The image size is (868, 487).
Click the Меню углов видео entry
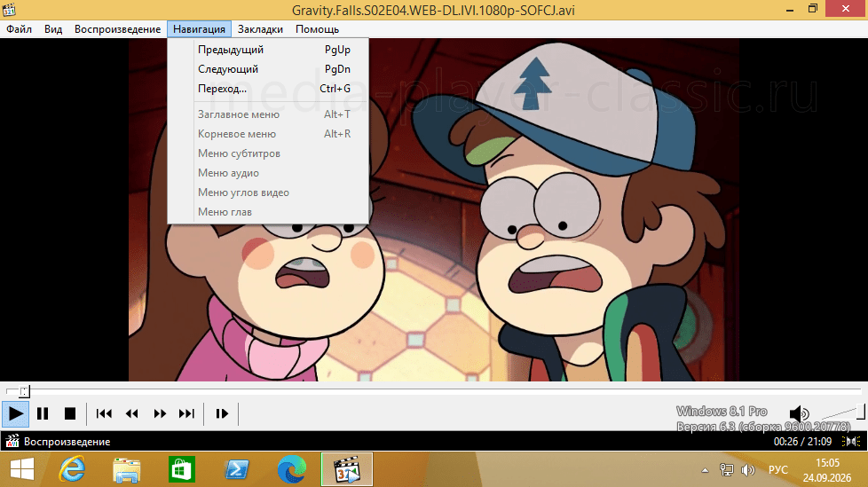268,192
